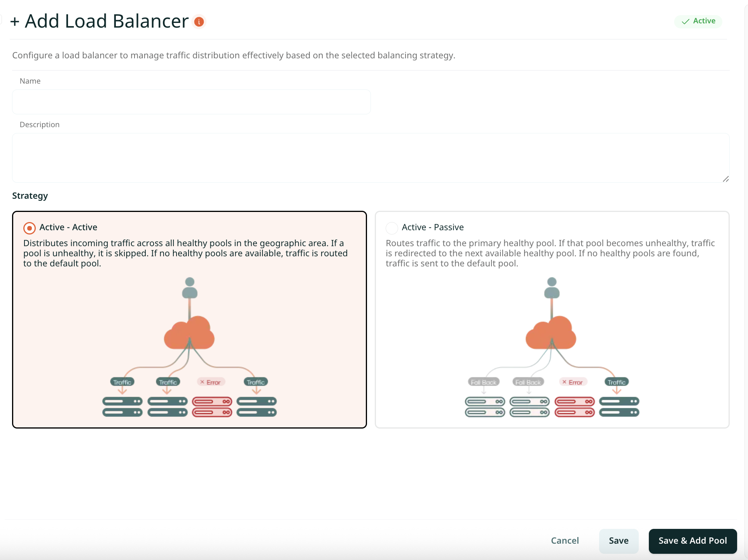Viewport: 748px width, 560px height.
Task: Click the info icon beside Add Load Balancer
Action: coord(199,22)
